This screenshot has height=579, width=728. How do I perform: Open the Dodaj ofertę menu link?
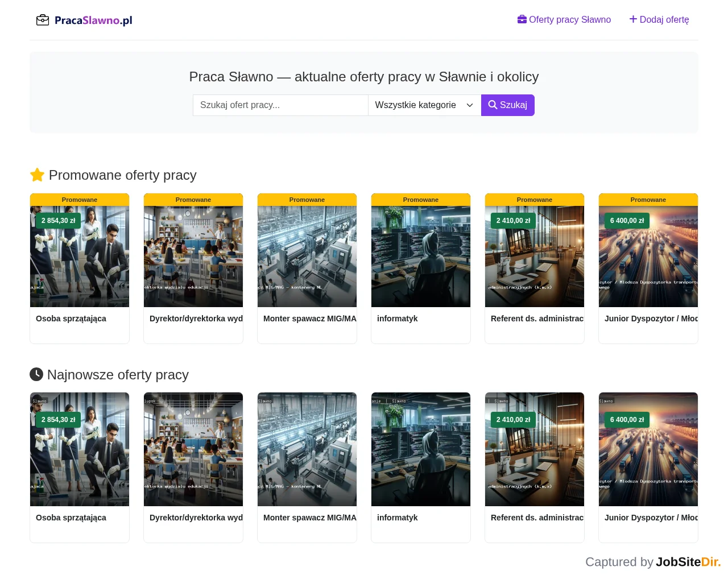point(664,19)
